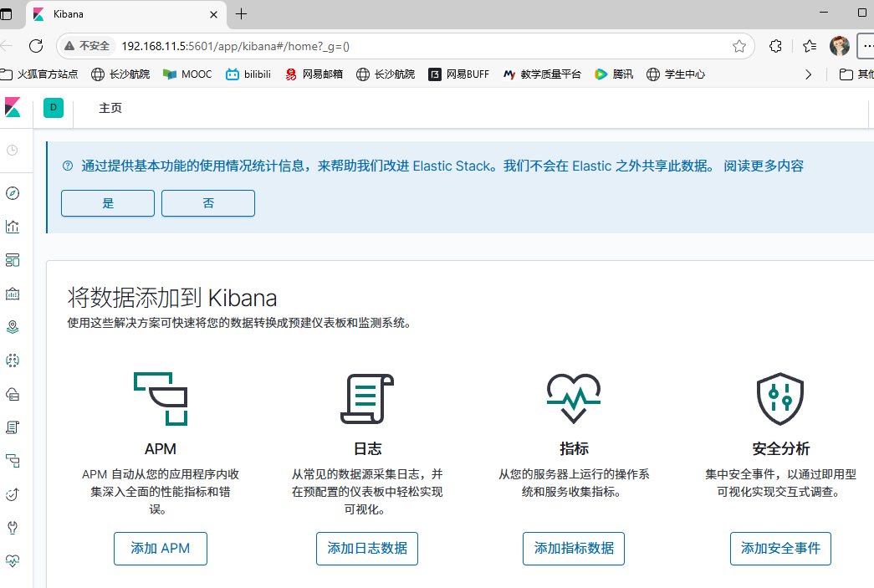Click the 日志 scroll illustration icon
The width and height of the screenshot is (874, 588).
pos(367,398)
